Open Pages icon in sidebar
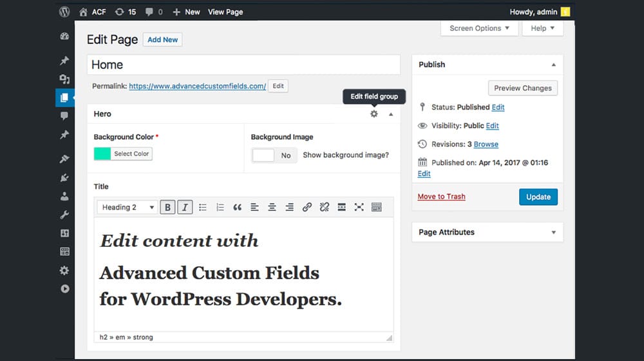644x361 pixels. tap(64, 97)
